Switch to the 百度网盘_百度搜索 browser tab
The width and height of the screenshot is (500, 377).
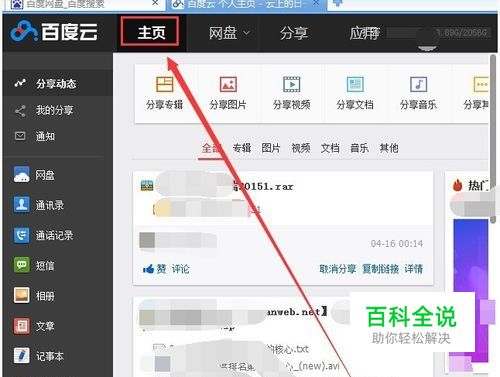[83, 4]
